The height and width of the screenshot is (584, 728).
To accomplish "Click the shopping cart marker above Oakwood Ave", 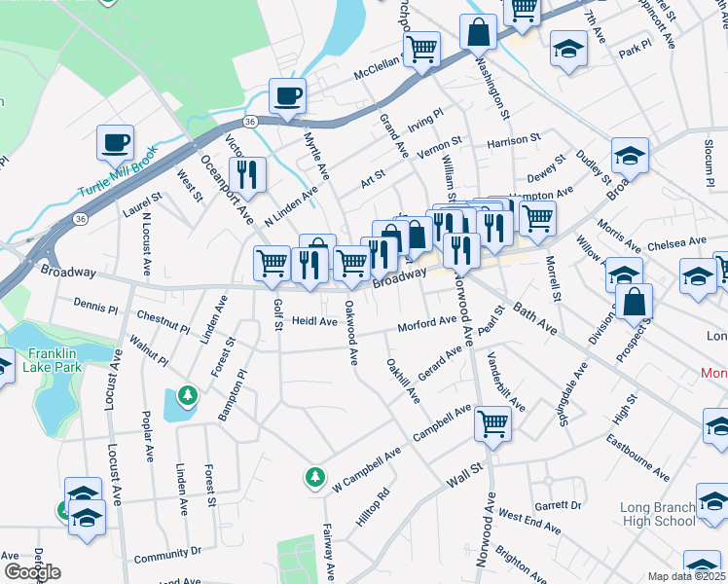I will [x=352, y=268].
